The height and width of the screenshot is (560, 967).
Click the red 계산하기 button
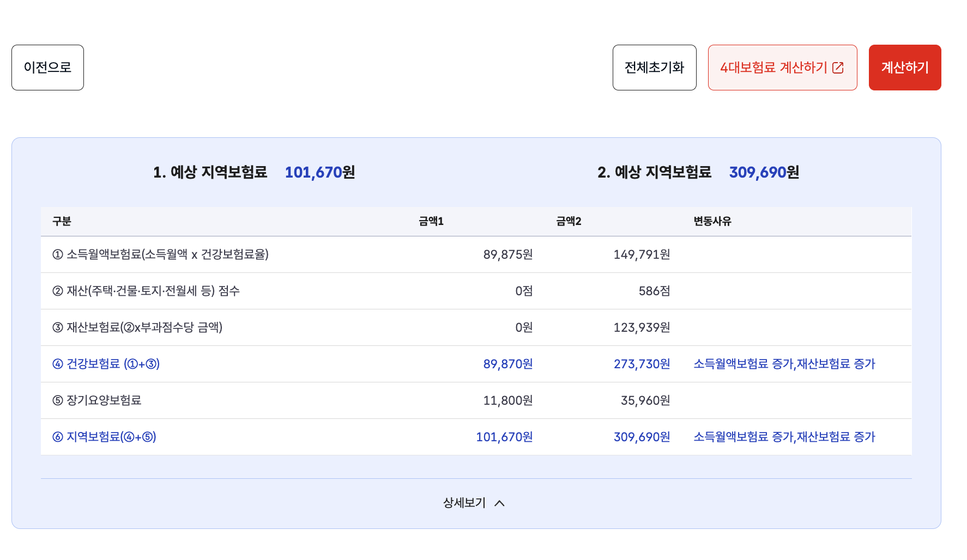tap(905, 68)
